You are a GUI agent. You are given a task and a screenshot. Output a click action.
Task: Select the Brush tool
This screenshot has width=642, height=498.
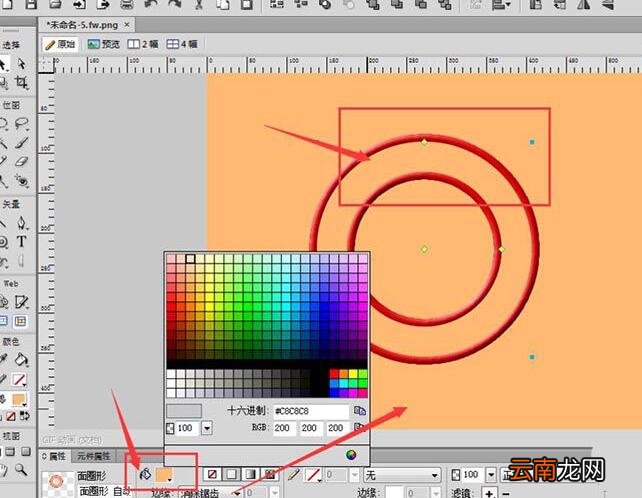[x=21, y=143]
